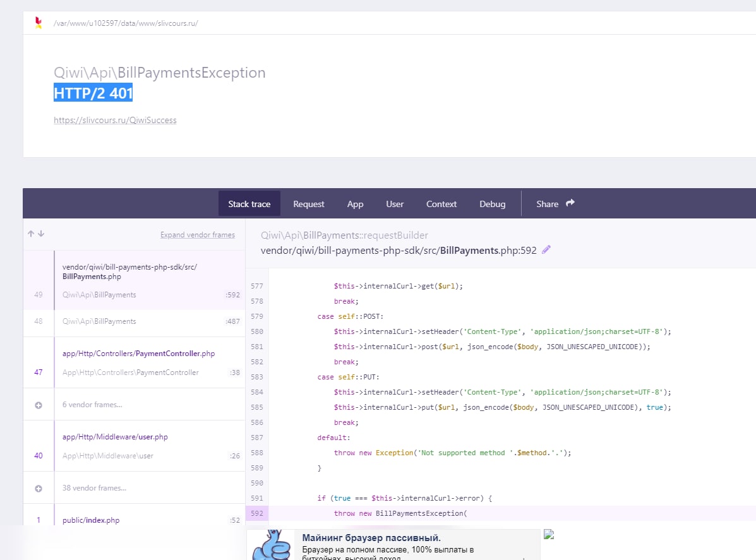Expand the 6 vendor frames plus icon
The image size is (756, 560).
(x=39, y=405)
